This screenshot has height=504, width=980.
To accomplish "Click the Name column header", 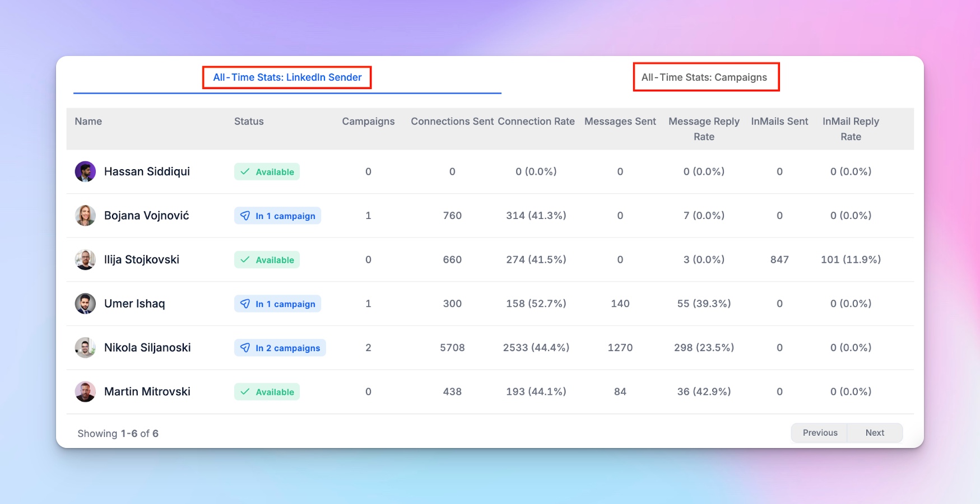I will tap(89, 122).
